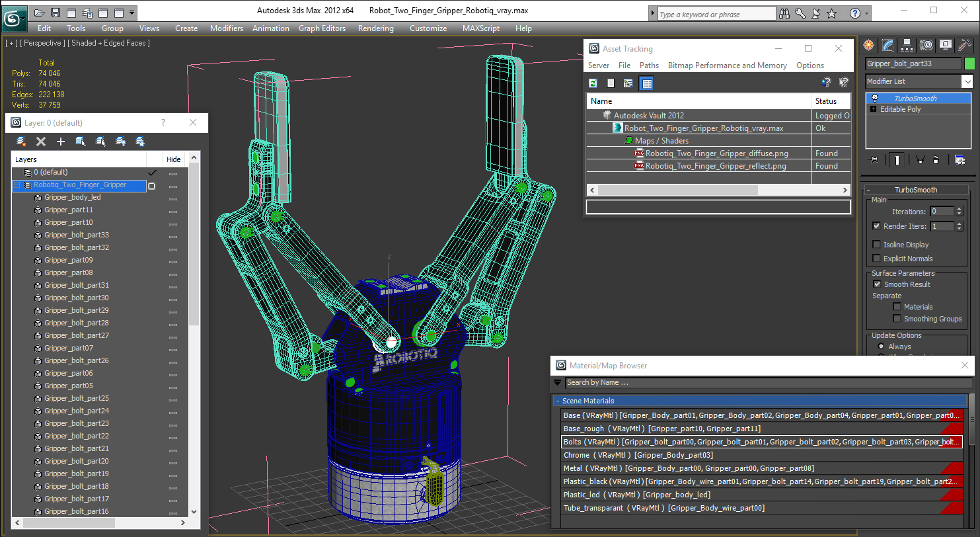Viewport: 980px width, 537px height.
Task: Click the Search by Name field
Action: click(769, 382)
